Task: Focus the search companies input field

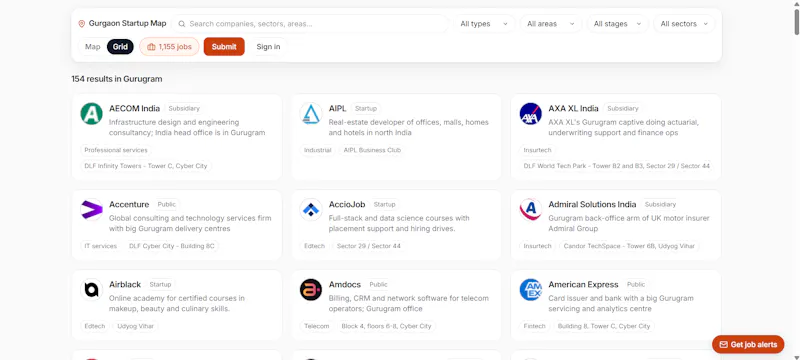Action: [x=310, y=24]
